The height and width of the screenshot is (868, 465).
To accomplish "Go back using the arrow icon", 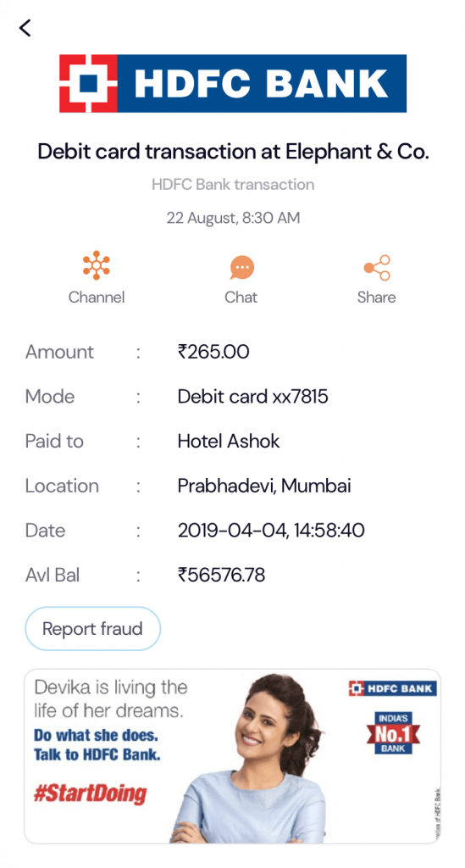I will pos(25,28).
